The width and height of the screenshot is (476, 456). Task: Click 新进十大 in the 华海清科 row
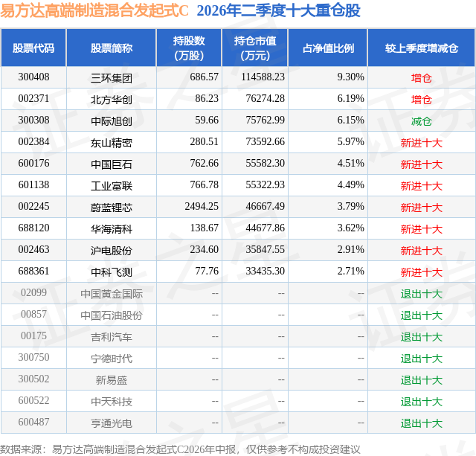422,229
